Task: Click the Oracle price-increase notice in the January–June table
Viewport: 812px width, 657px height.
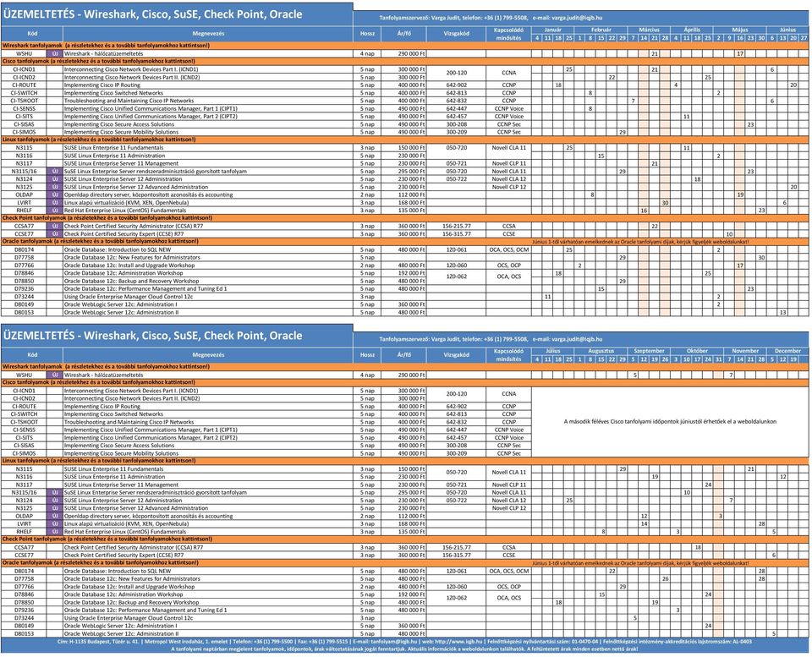Action: click(640, 242)
